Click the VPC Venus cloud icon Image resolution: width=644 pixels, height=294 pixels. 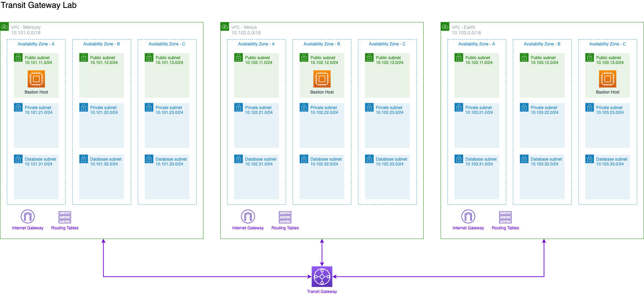click(x=225, y=26)
